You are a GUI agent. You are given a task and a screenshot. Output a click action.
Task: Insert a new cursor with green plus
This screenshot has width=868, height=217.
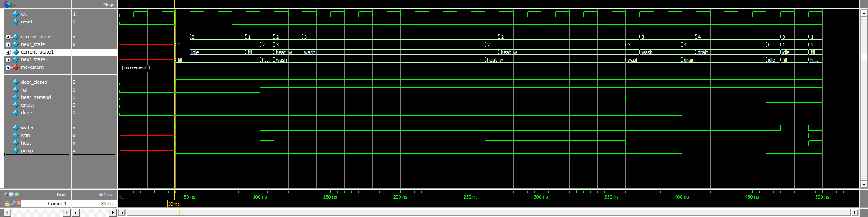coord(17,195)
